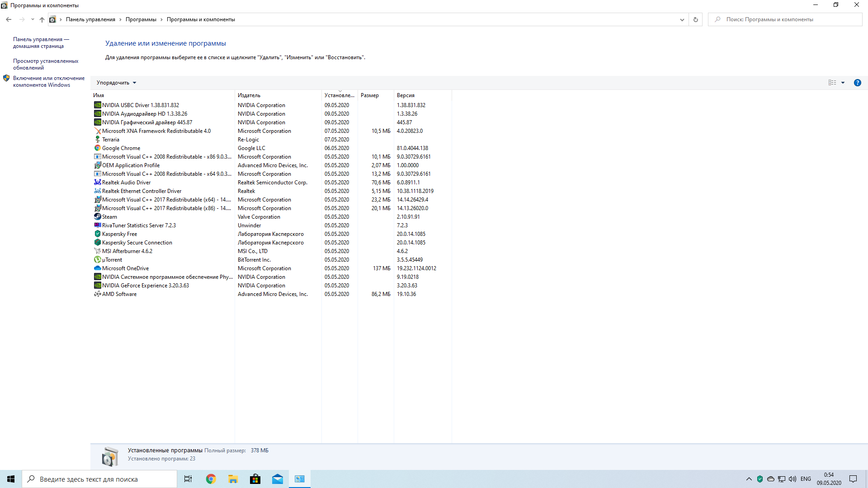Go to Панель управления in breadcrumb
868x488 pixels.
click(x=90, y=19)
